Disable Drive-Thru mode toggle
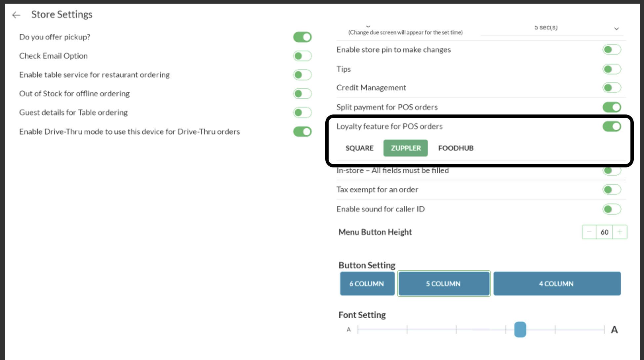This screenshot has width=644, height=360. pyautogui.click(x=302, y=132)
